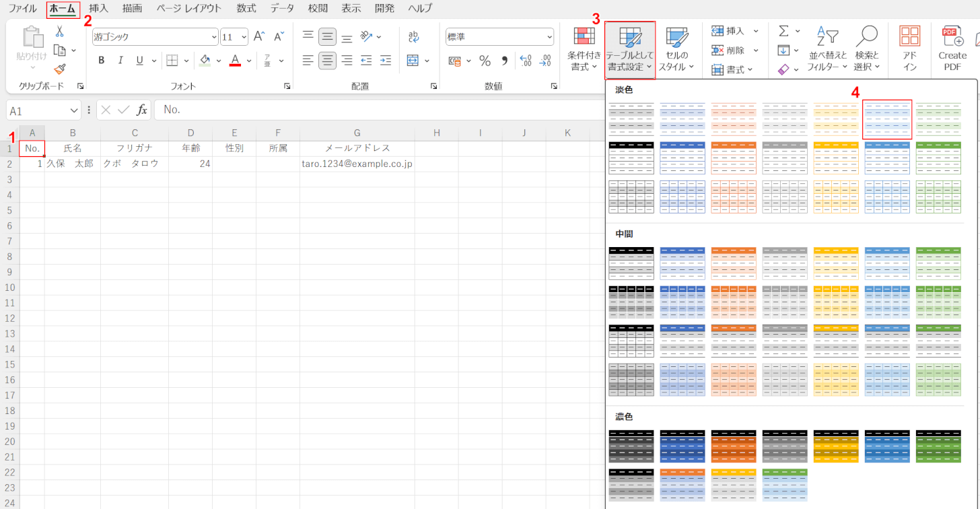Click the increase decimal places icon
This screenshot has width=980, height=509.
[x=526, y=61]
